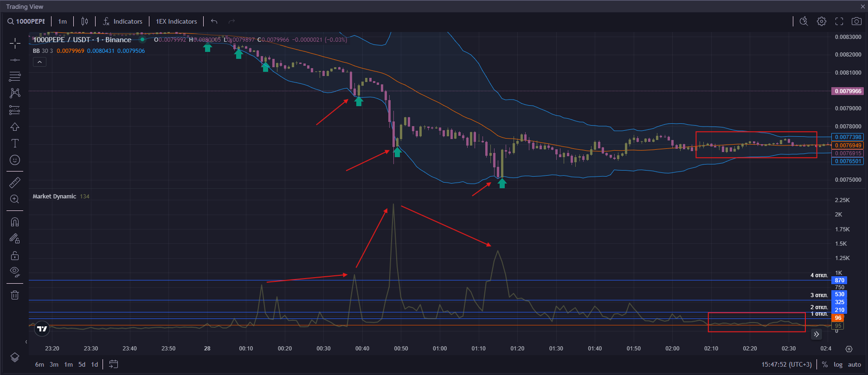868x375 pixels.
Task: Select the ruler measure tool
Action: tap(15, 182)
